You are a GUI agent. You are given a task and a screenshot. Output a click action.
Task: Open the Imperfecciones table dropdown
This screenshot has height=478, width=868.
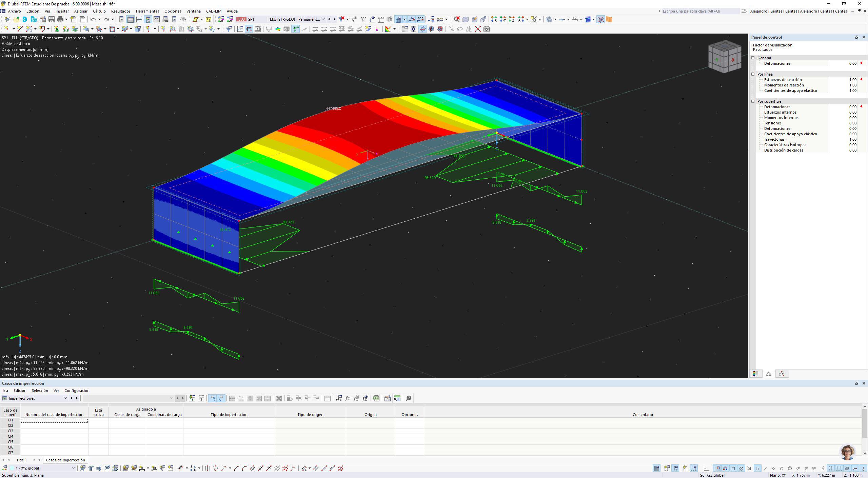(65, 398)
